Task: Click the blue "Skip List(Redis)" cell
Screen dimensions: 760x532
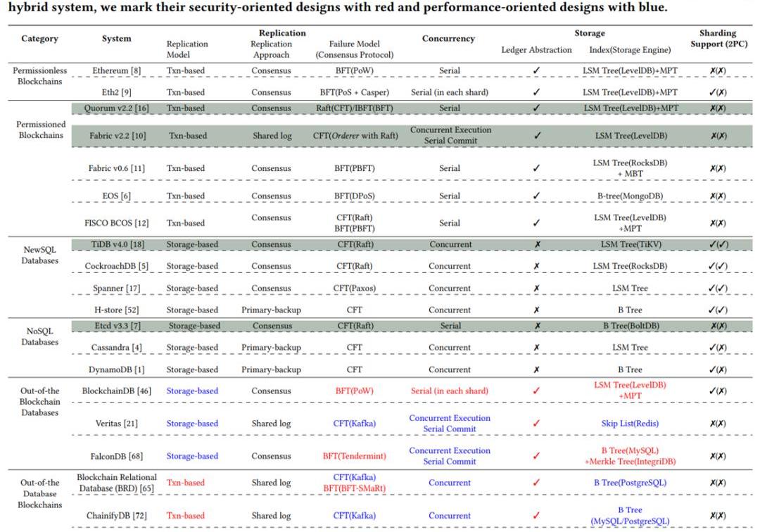Action: 630,424
